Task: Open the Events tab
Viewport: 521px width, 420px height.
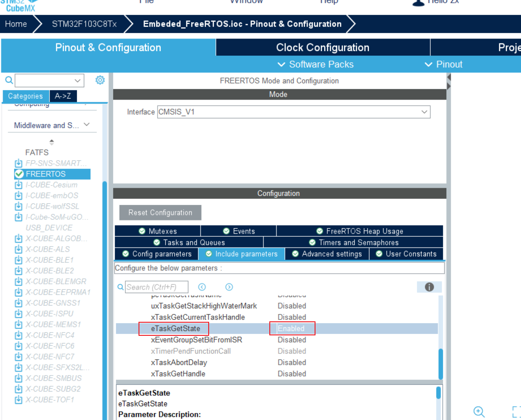Action: pos(239,231)
